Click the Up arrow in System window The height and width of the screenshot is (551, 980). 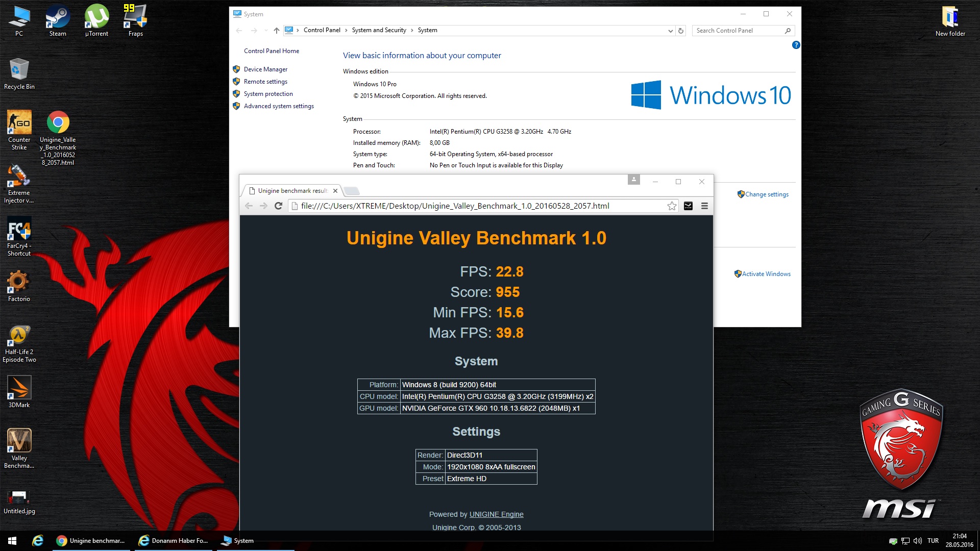276,31
